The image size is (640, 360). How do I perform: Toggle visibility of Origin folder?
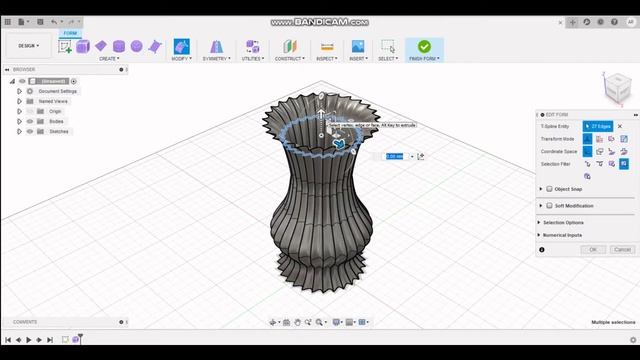point(30,111)
